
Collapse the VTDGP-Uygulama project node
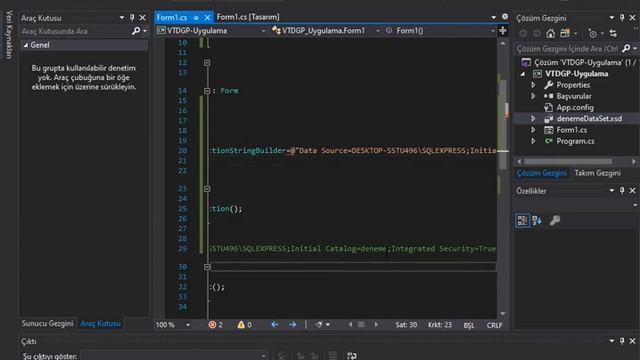pos(523,74)
